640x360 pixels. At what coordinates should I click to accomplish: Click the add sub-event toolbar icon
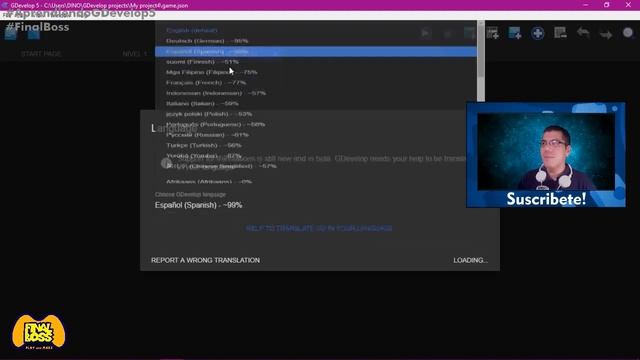coord(515,33)
